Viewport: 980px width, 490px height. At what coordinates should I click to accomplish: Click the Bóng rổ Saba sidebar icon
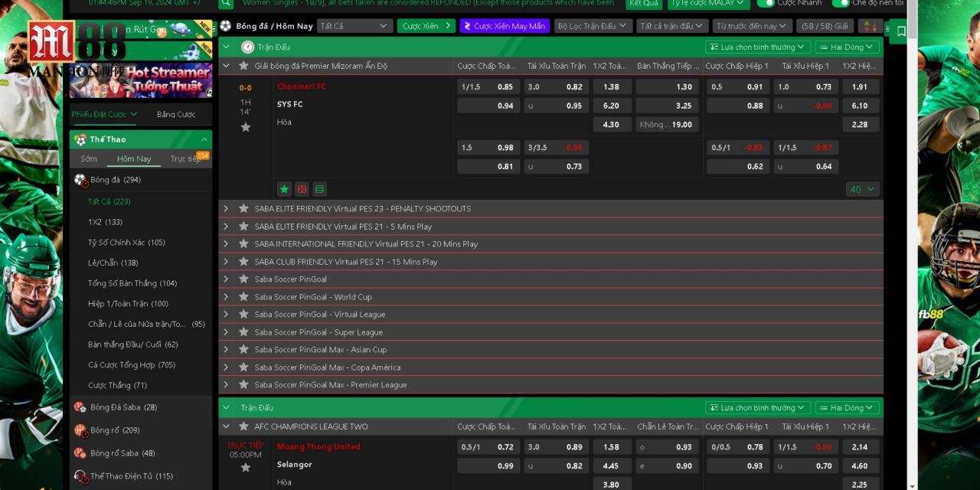80,453
